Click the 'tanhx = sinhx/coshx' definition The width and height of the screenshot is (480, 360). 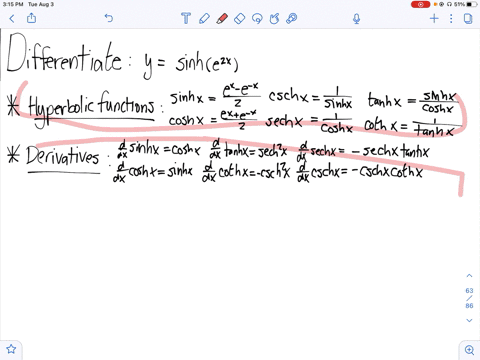(x=412, y=102)
